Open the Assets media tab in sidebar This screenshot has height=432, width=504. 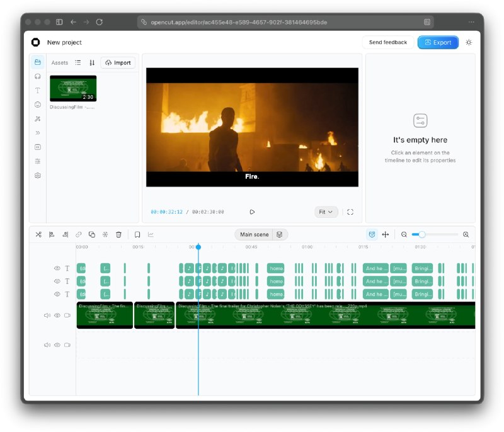coord(38,62)
